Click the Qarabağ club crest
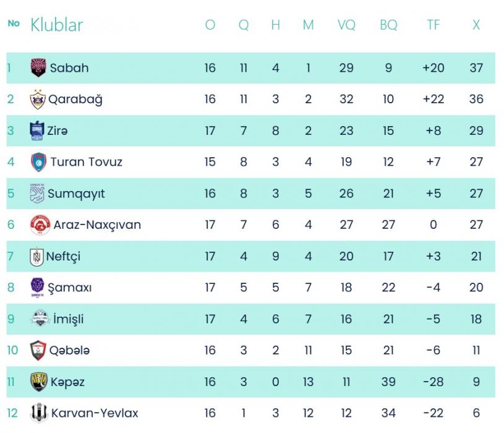 point(38,100)
